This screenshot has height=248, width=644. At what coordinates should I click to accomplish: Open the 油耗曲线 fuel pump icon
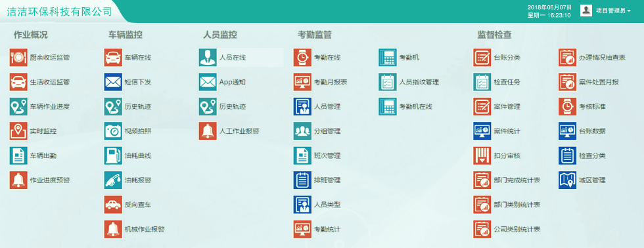click(x=113, y=155)
